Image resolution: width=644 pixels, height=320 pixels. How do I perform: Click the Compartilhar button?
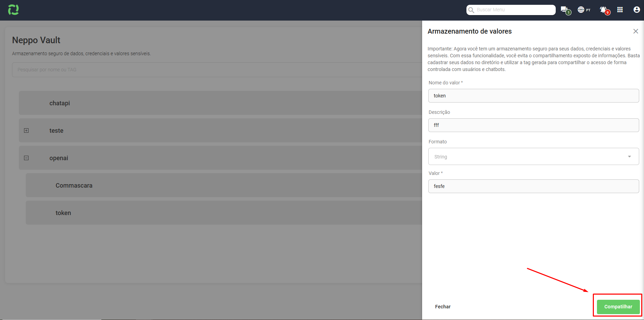[x=618, y=307]
